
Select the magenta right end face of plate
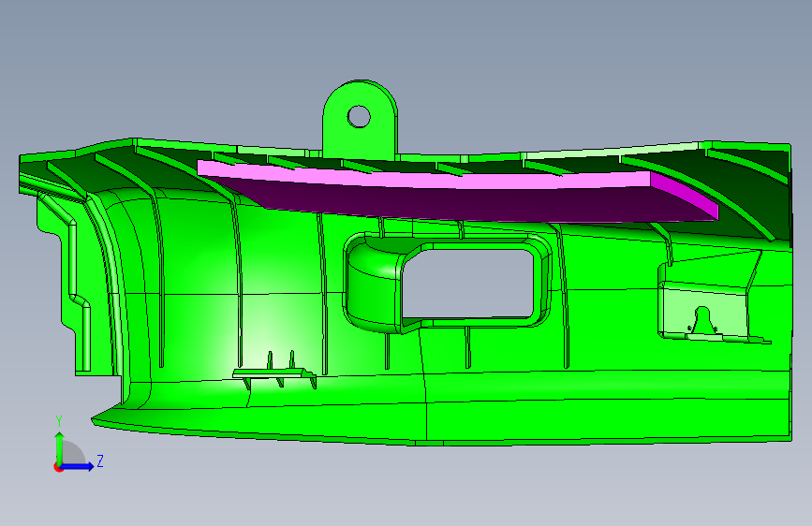685,196
